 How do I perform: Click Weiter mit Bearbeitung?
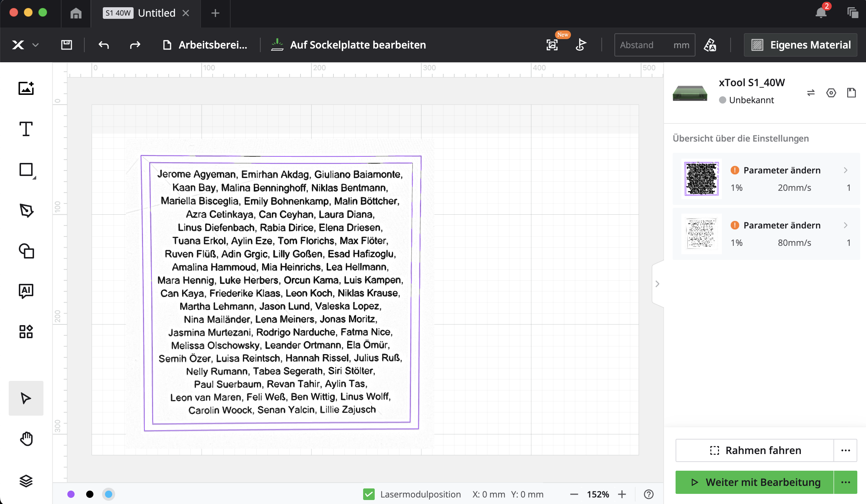(755, 482)
